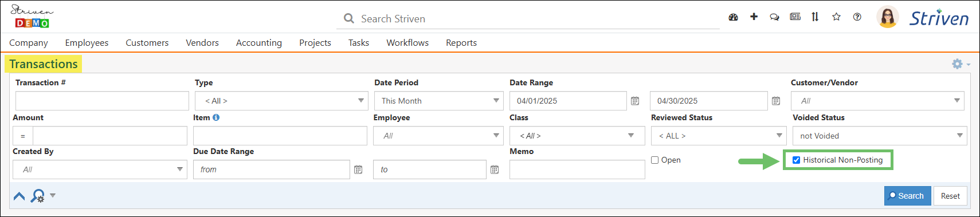Open the user profile avatar
This screenshot has height=217, width=980.
[x=888, y=17]
